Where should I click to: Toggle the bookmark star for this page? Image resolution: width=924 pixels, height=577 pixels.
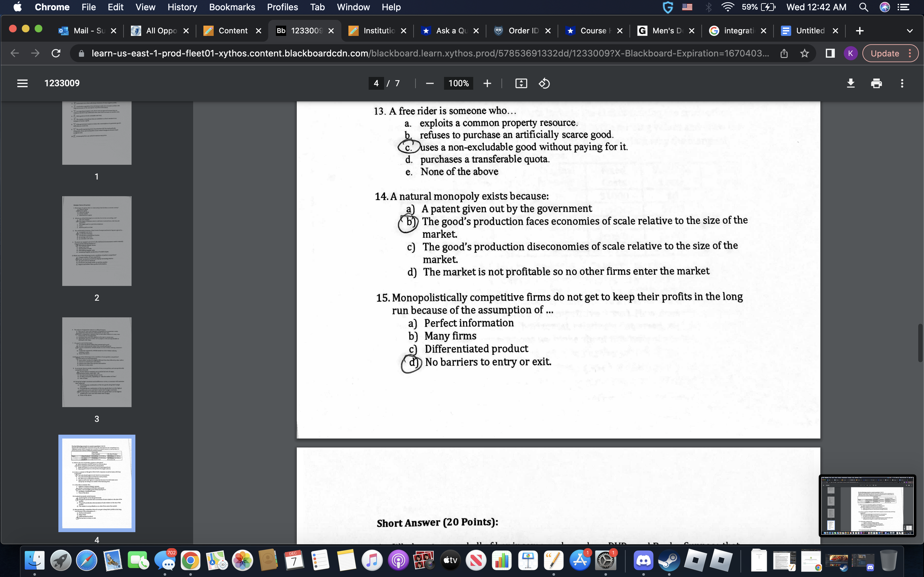coord(805,54)
